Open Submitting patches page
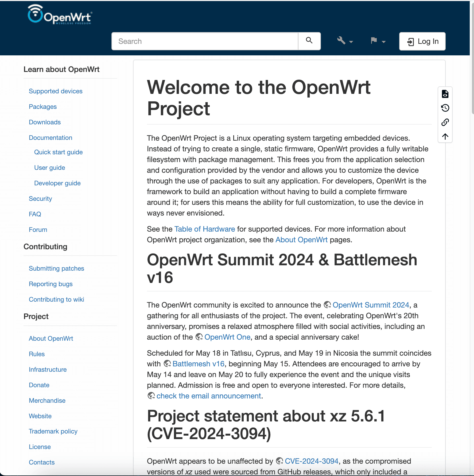The image size is (474, 476). [x=56, y=268]
